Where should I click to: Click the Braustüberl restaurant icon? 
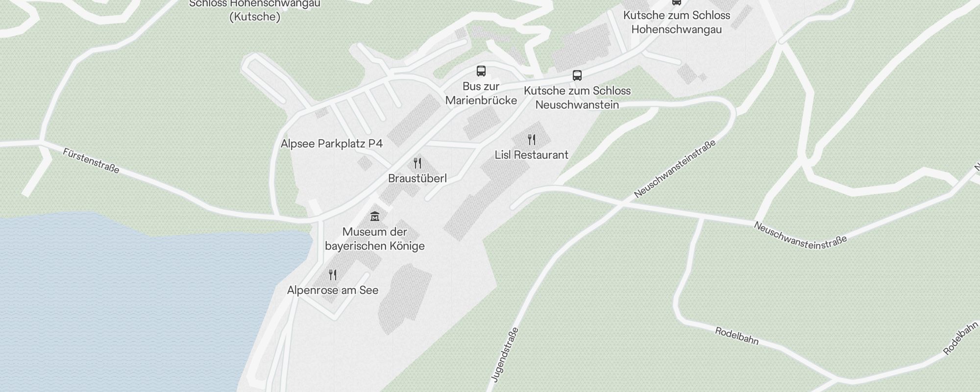pyautogui.click(x=417, y=163)
